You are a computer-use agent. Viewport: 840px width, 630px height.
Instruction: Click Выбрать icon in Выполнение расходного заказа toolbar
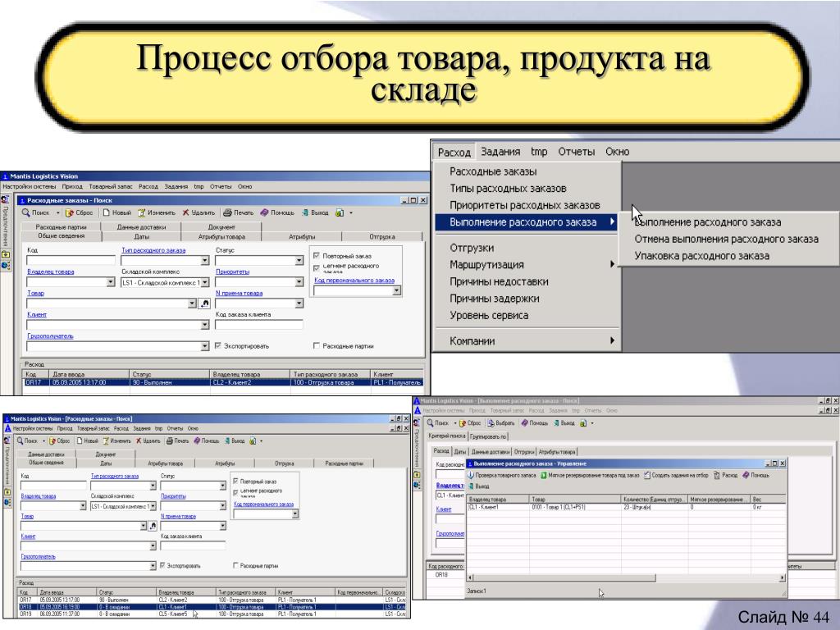491,423
